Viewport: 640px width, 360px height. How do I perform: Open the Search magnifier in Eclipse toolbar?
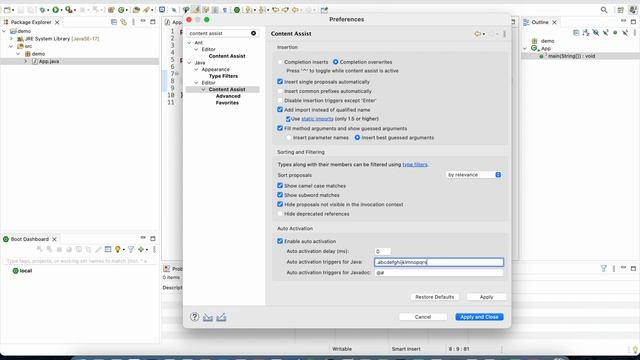[x=604, y=10]
